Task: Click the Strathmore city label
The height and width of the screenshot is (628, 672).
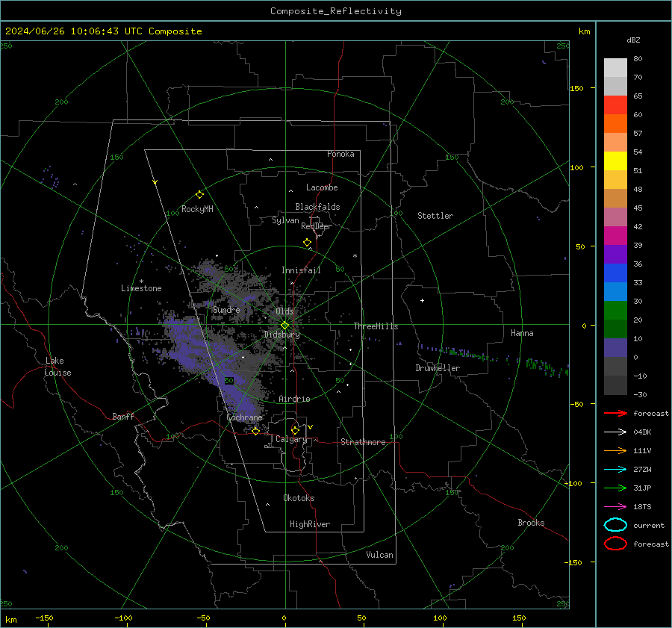Action: pos(363,442)
